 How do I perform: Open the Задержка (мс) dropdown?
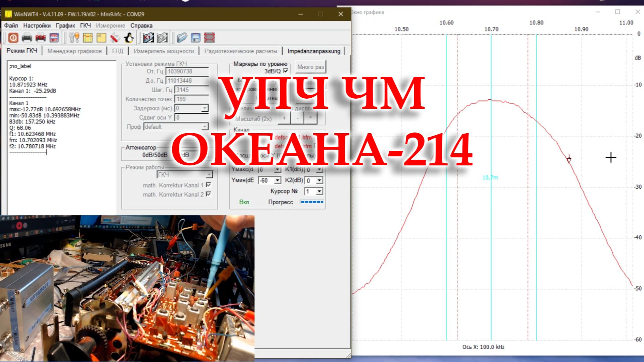[204, 108]
